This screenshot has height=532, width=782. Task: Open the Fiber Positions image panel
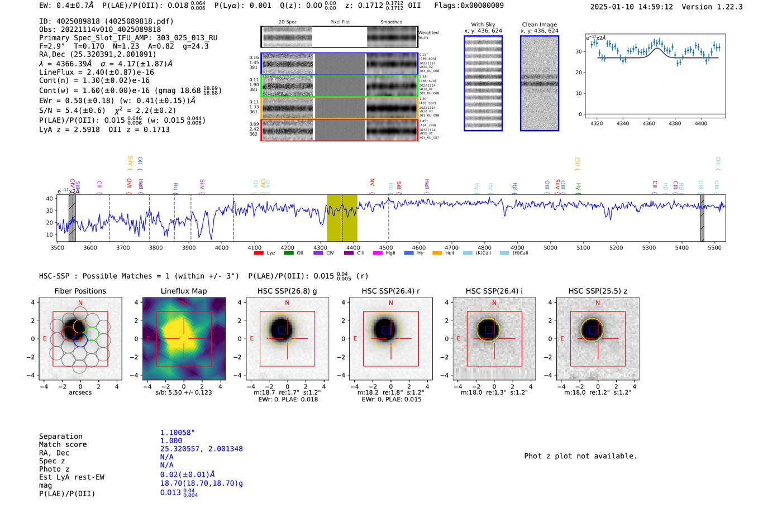click(x=80, y=339)
